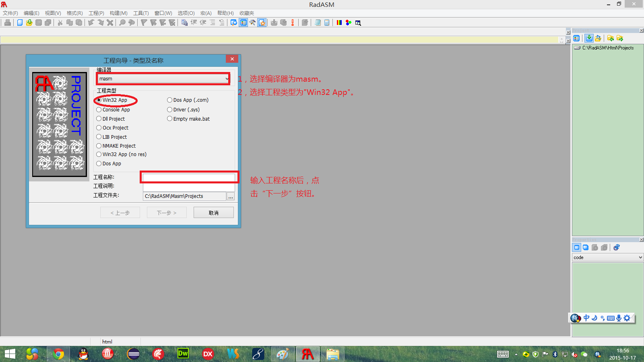Open the 帮助(H) menu
The height and width of the screenshot is (362, 644).
tap(225, 13)
